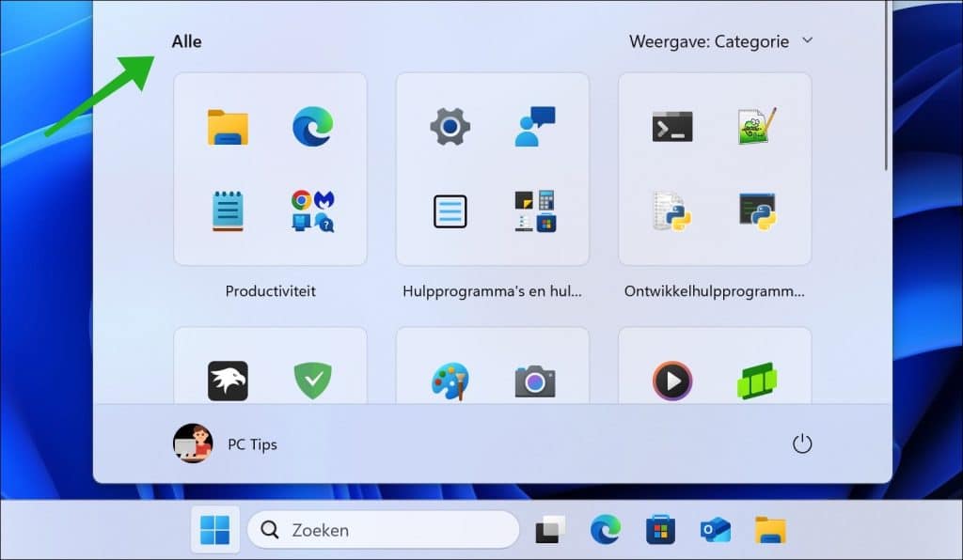The width and height of the screenshot is (963, 560).
Task: Open the Productiviteit category link
Action: click(x=270, y=291)
